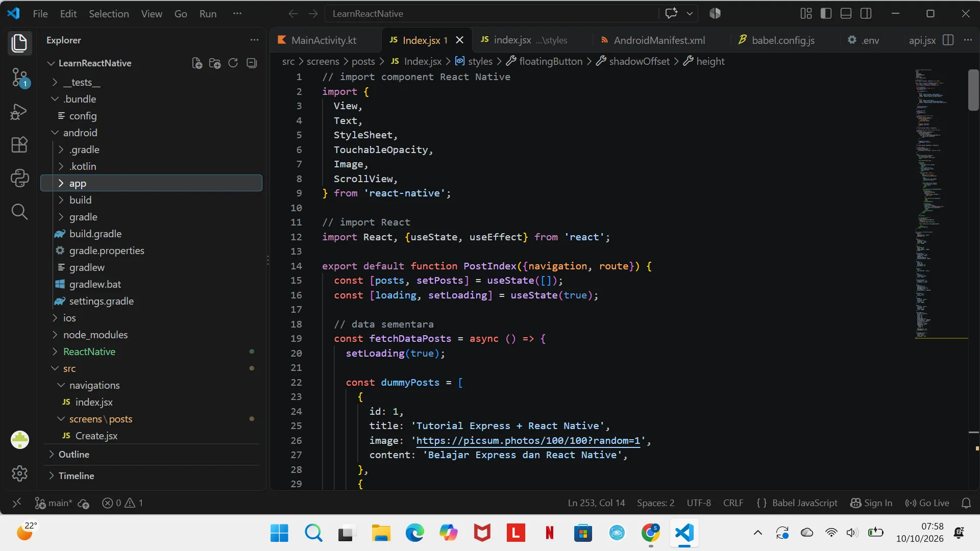Click Sign In in status bar
The height and width of the screenshot is (551, 980).
coord(871,503)
